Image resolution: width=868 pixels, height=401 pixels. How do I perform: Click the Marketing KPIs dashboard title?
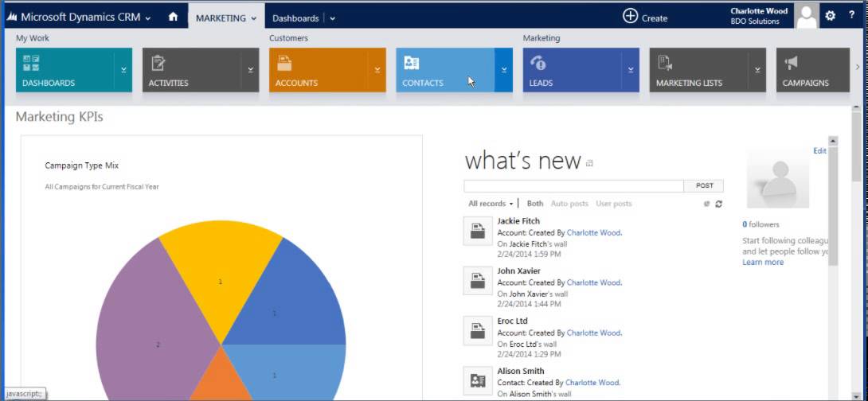click(59, 117)
